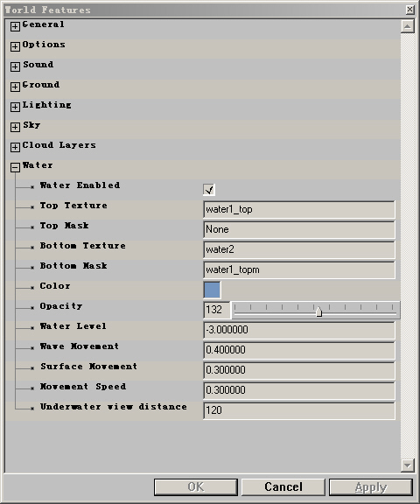Expand the Ground section
The width and height of the screenshot is (420, 504).
[x=15, y=87]
